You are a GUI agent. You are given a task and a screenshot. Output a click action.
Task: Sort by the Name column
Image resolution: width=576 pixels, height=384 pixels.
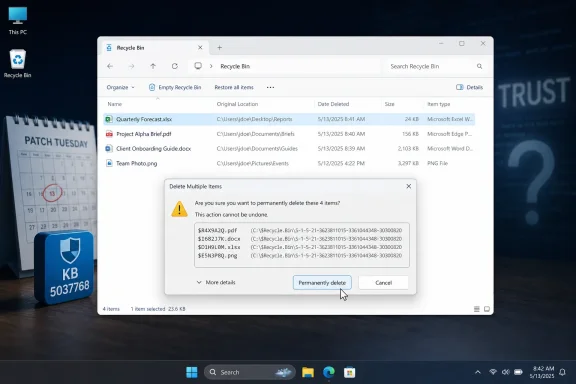point(115,104)
